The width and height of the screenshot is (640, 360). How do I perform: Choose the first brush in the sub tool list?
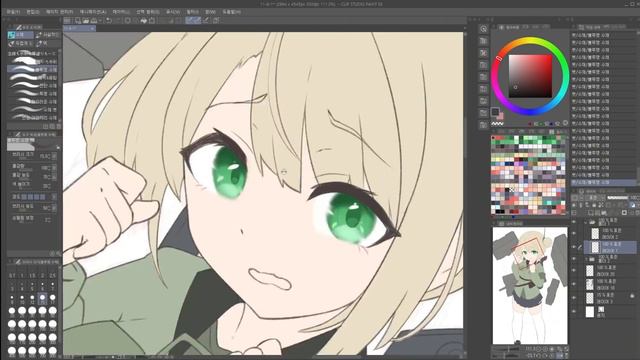pos(33,53)
